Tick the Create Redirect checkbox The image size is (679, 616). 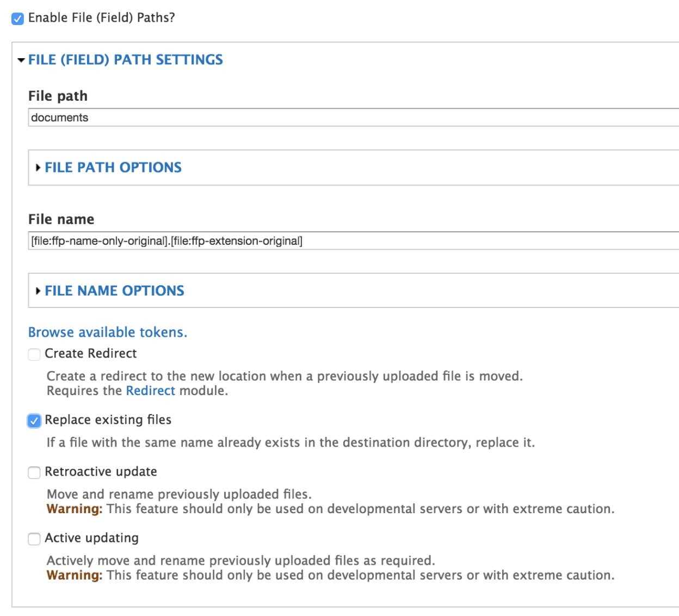34,354
